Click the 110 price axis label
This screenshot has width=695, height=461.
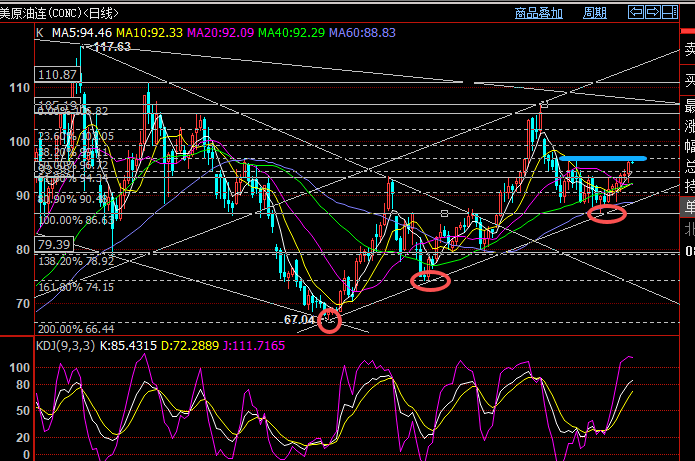pyautogui.click(x=20, y=88)
